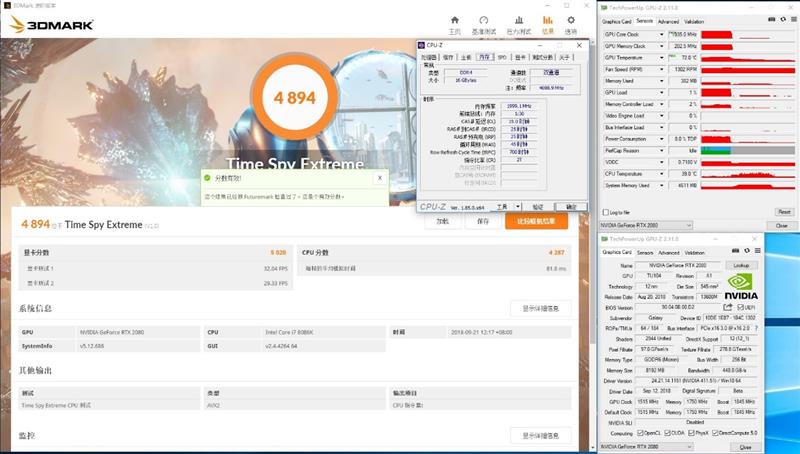Select the 3DMark results (结果) bar chart icon
800x454 pixels.
547,20
